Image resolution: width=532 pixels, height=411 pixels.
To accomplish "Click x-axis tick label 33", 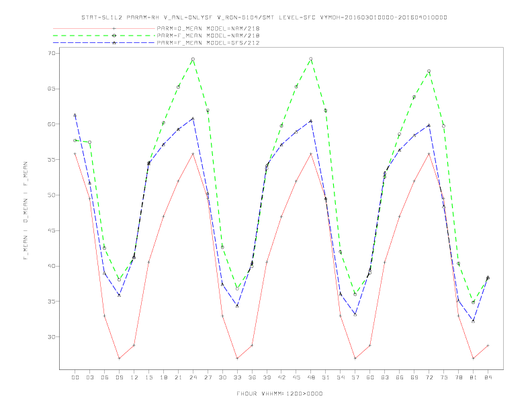I will 237,377.
